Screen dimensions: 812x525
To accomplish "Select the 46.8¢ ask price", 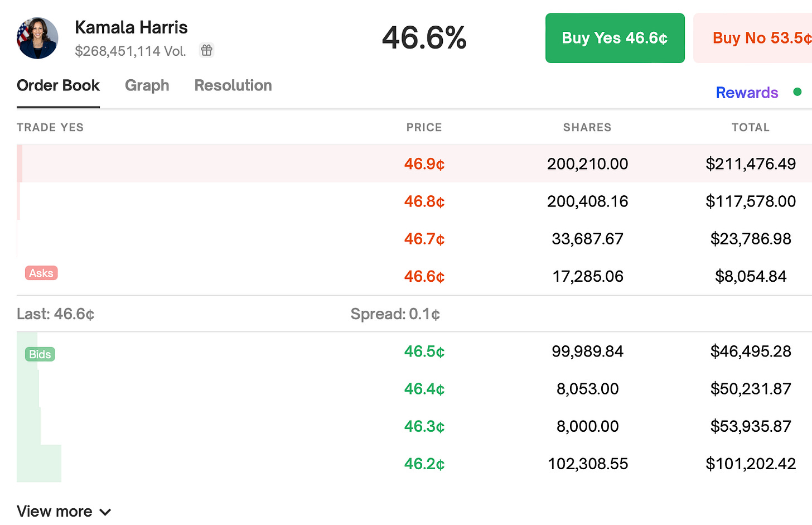I will pyautogui.click(x=424, y=201).
